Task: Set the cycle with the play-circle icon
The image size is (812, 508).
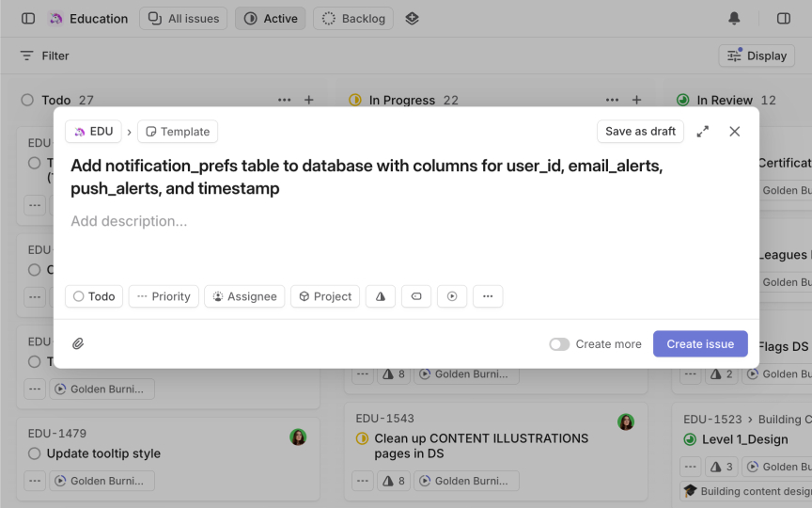Action: pyautogui.click(x=452, y=296)
